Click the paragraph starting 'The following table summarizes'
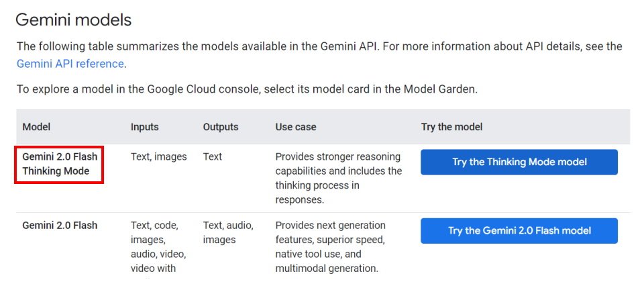The height and width of the screenshot is (282, 644). (319, 54)
